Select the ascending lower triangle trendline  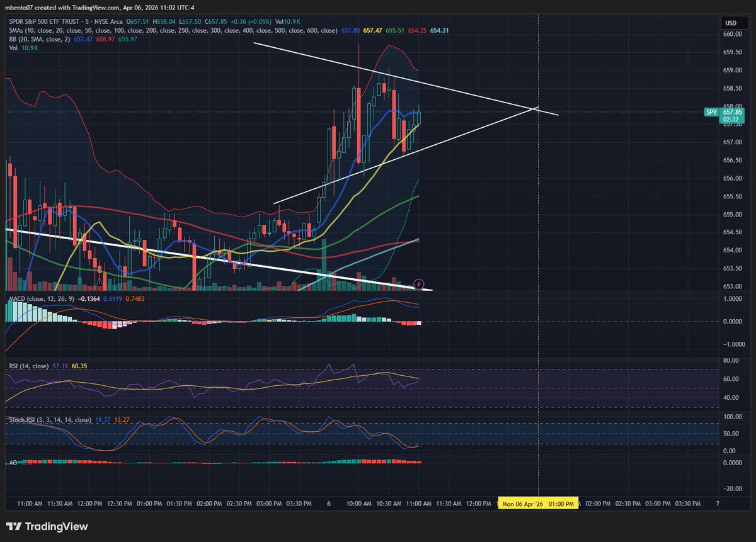click(406, 155)
